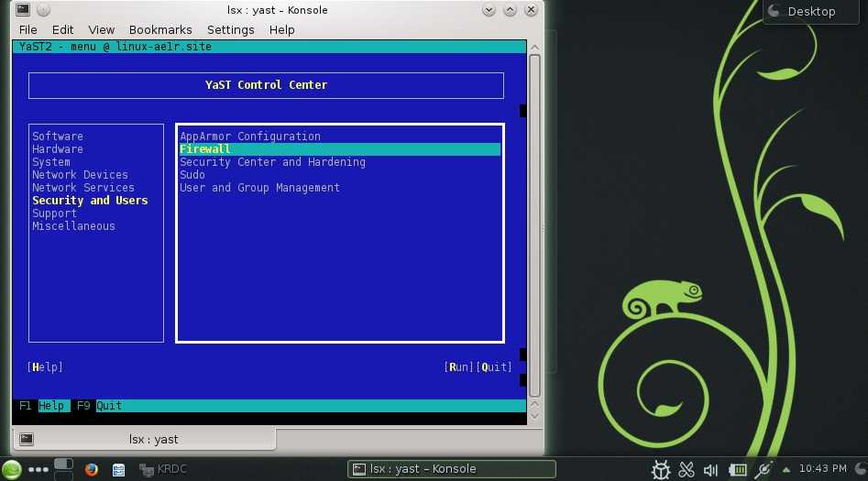This screenshot has width=868, height=481.
Task: Open the Help menu in the menu bar
Action: (281, 30)
